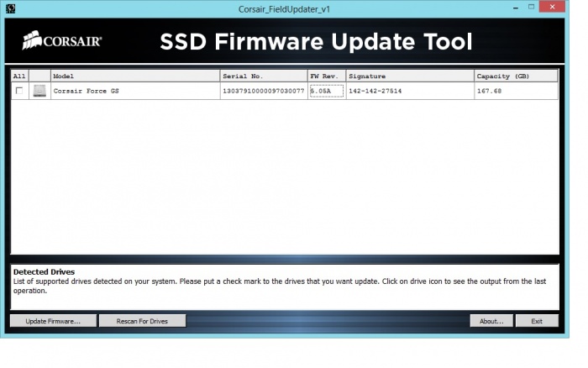Click the FW Rev. column header
This screenshot has width=588, height=368.
tap(327, 76)
